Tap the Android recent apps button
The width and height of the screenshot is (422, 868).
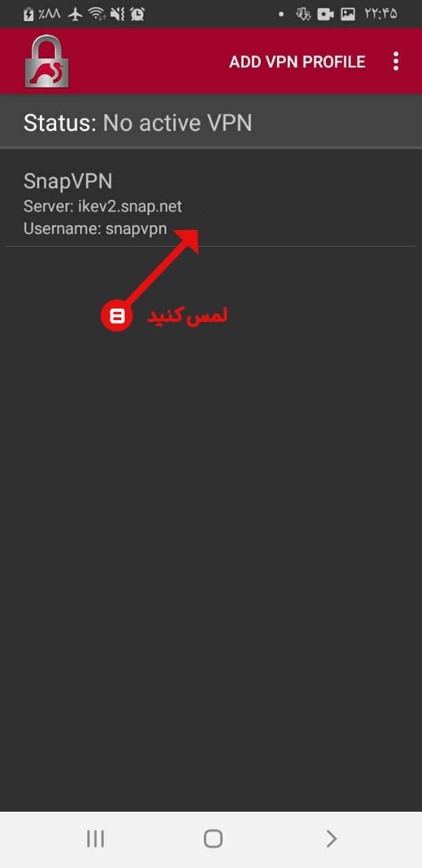(x=96, y=839)
